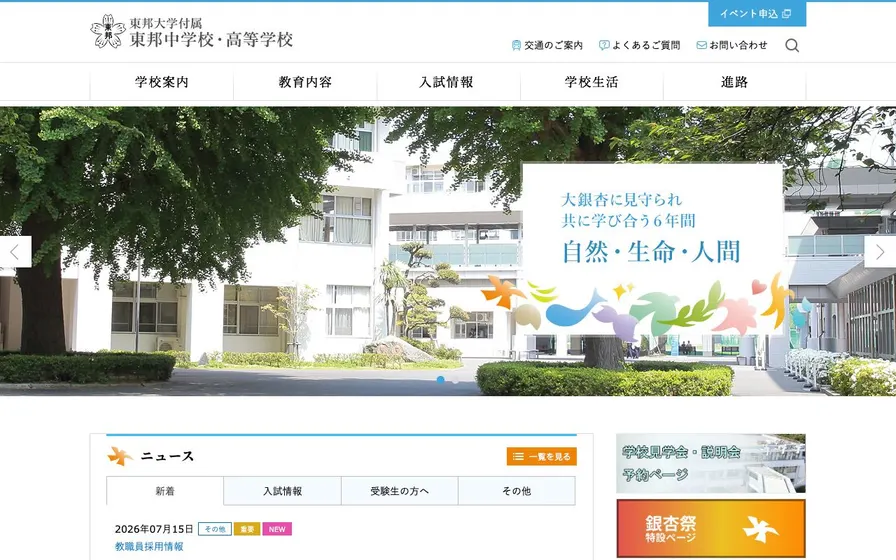This screenshot has width=896, height=560.
Task: Open 進路 menu
Action: coord(735,82)
